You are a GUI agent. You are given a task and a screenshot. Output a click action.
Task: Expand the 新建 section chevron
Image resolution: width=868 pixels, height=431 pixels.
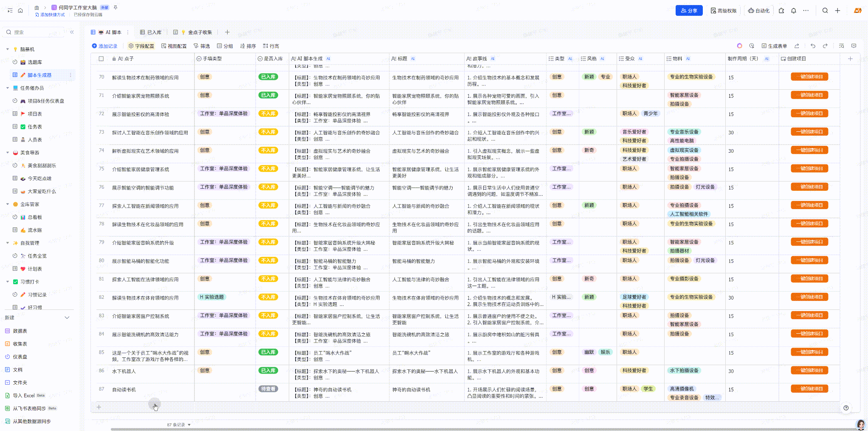[x=67, y=318]
